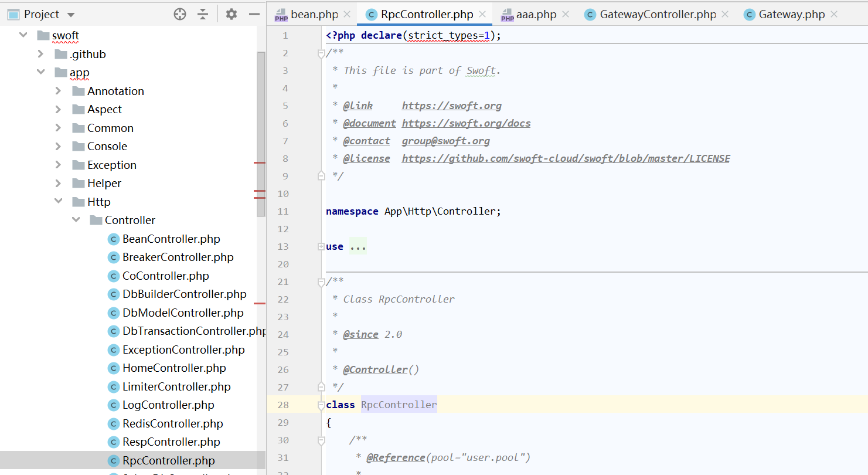Select BreakerController.php in the tree
The height and width of the screenshot is (475, 868).
coord(178,257)
